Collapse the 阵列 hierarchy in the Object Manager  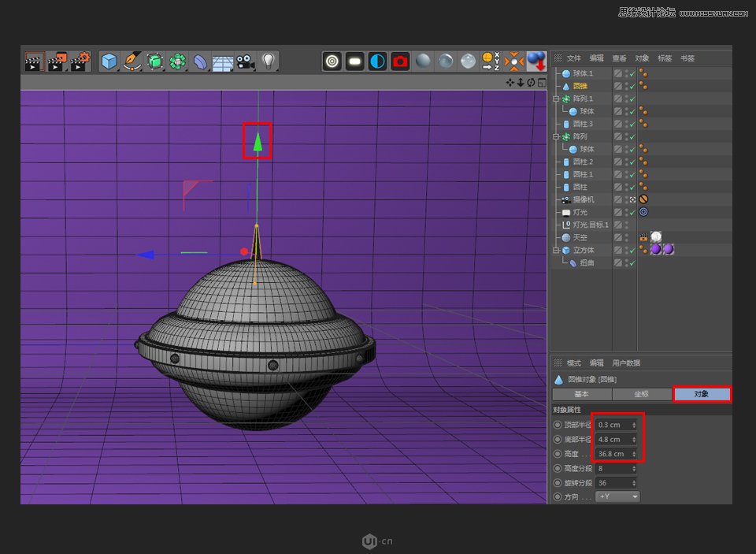[555, 136]
